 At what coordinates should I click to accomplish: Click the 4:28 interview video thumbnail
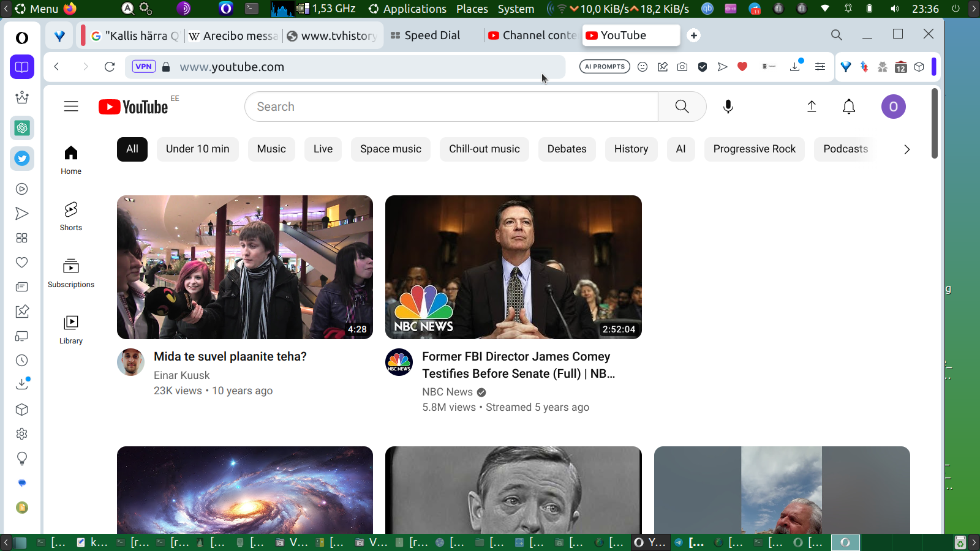coord(245,267)
